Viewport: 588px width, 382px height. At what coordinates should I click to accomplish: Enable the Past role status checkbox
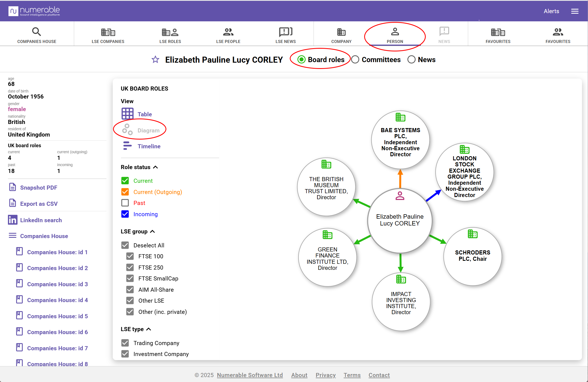click(125, 203)
